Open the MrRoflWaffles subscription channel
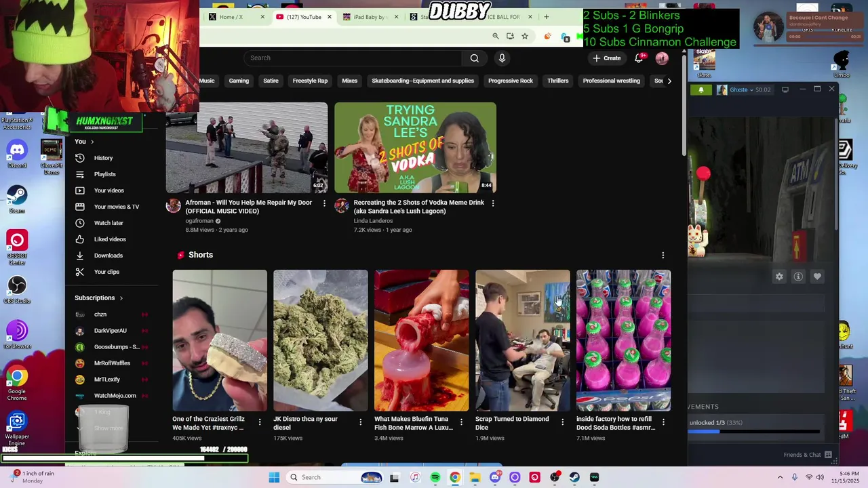Viewport: 868px width, 488px height. (112, 363)
